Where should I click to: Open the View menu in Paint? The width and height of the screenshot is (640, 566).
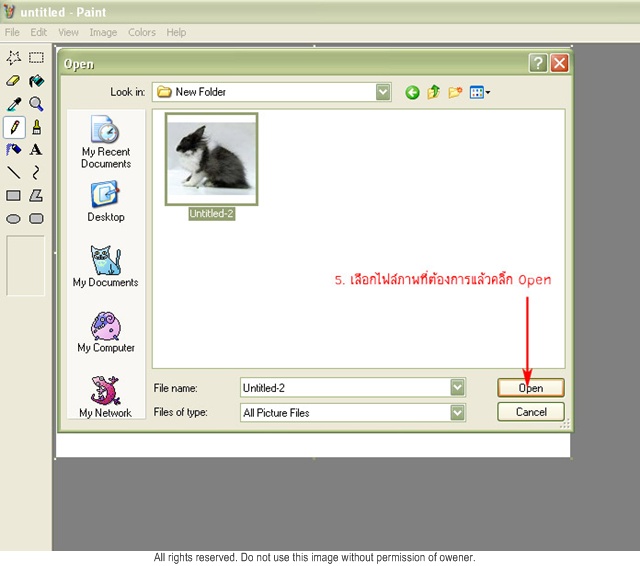point(68,32)
